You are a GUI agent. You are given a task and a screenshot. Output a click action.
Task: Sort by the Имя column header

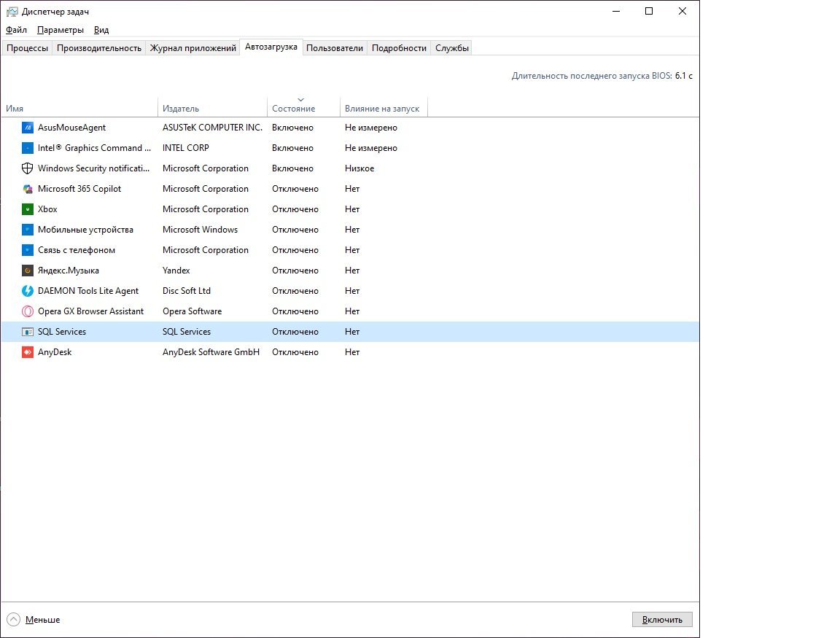click(x=15, y=109)
